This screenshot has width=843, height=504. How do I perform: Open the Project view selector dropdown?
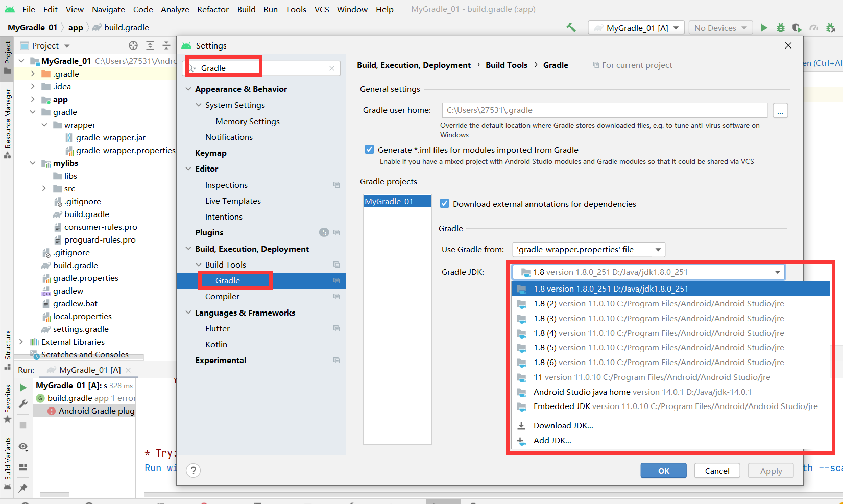[x=45, y=45]
